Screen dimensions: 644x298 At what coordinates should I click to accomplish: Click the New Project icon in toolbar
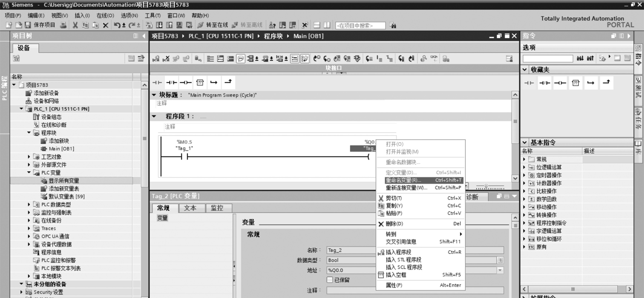click(x=9, y=25)
